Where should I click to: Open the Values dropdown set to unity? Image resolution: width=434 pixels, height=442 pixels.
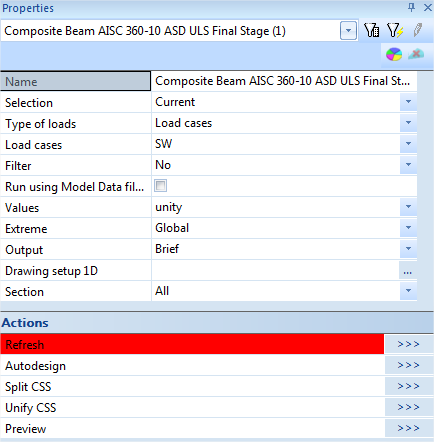tap(408, 207)
